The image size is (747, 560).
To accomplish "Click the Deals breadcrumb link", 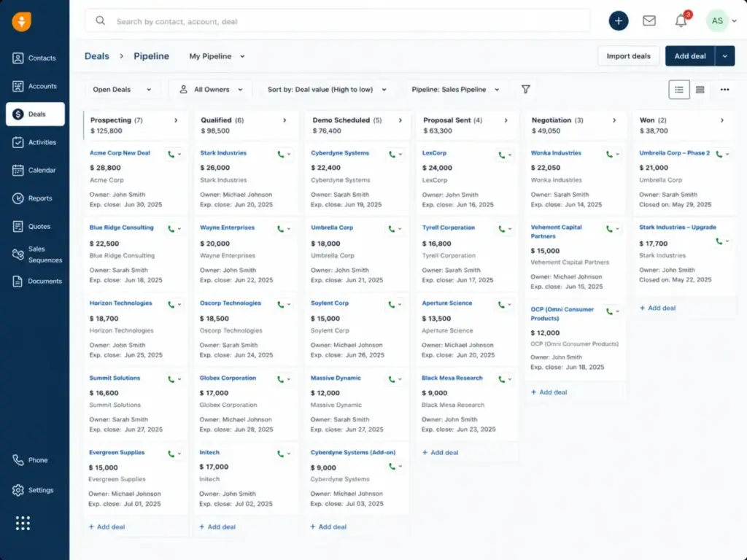I will click(x=97, y=56).
